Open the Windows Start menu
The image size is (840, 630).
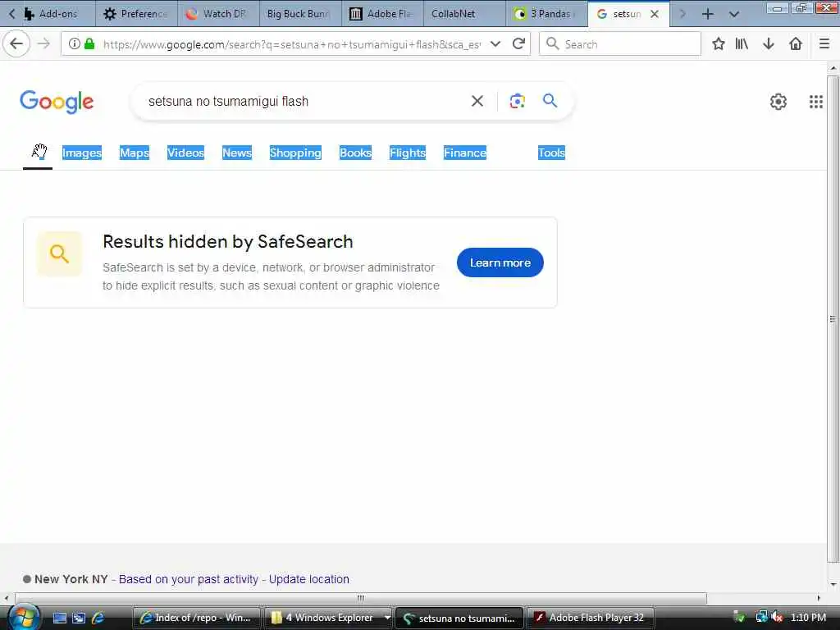pos(24,617)
